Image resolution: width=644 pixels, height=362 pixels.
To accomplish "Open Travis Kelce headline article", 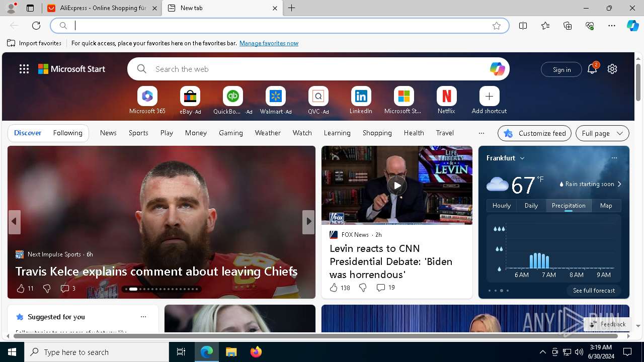I will coord(156,271).
